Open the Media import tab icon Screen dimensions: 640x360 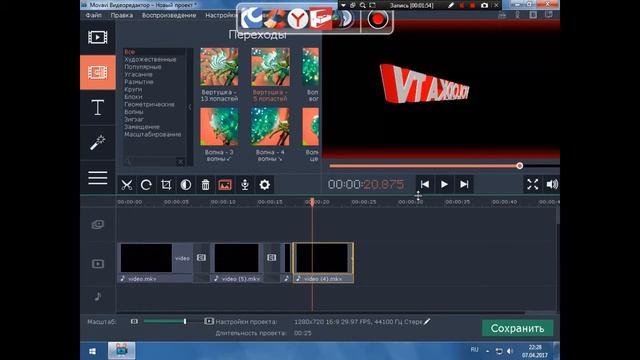pyautogui.click(x=98, y=37)
